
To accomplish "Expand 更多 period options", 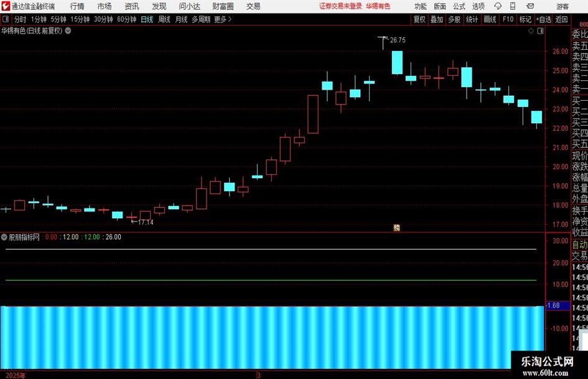I will tap(223, 19).
